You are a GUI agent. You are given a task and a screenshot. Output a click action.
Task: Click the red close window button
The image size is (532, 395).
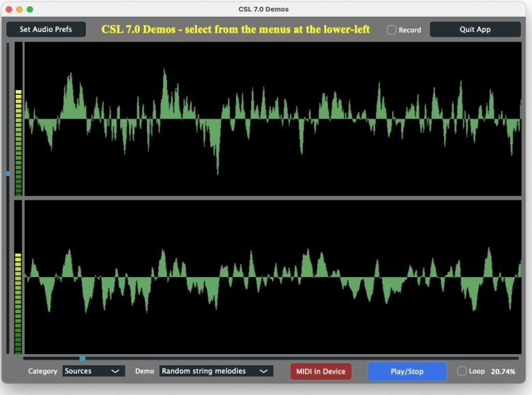pyautogui.click(x=9, y=9)
